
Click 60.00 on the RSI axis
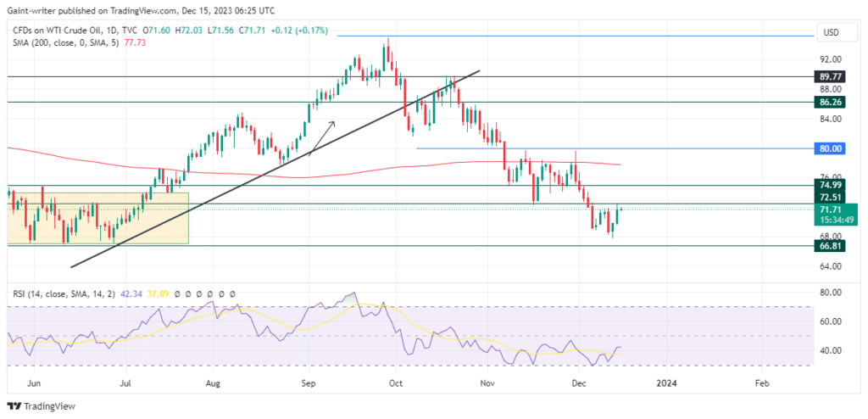pyautogui.click(x=831, y=321)
